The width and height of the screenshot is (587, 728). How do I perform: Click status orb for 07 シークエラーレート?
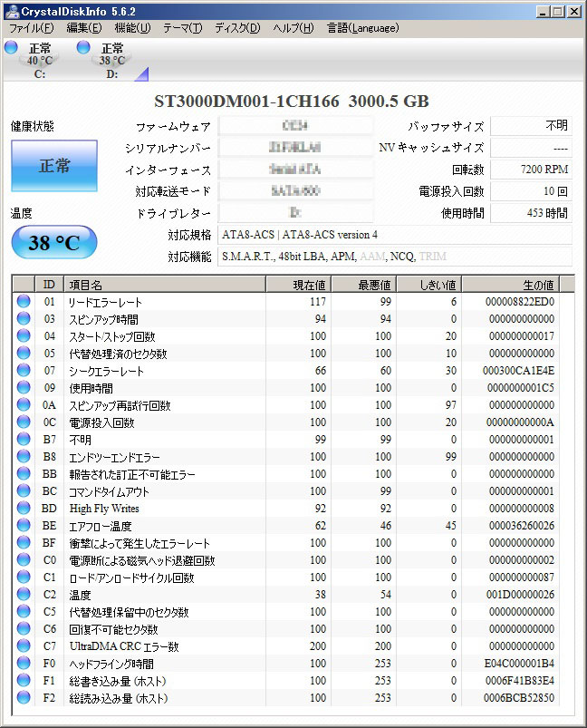click(x=24, y=370)
